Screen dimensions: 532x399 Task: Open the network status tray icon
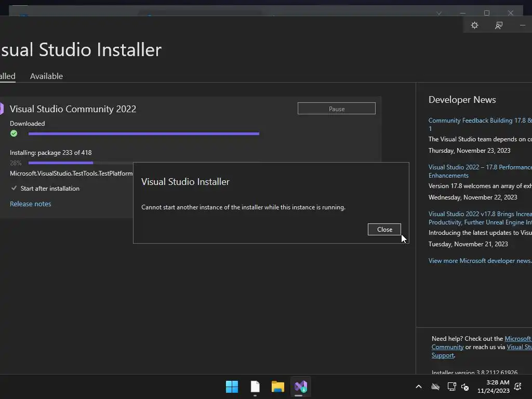[x=451, y=387]
